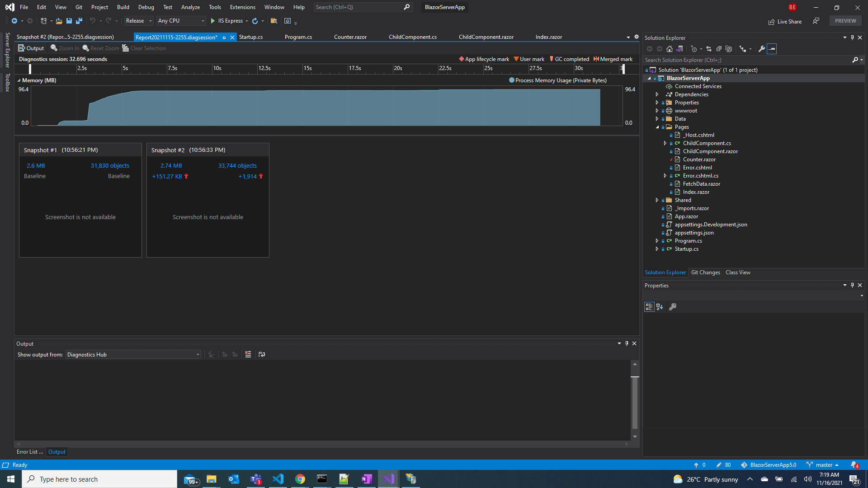Image resolution: width=868 pixels, height=488 pixels.
Task: Select the Zoom In tool in diagnostics toolbar
Action: click(65, 48)
